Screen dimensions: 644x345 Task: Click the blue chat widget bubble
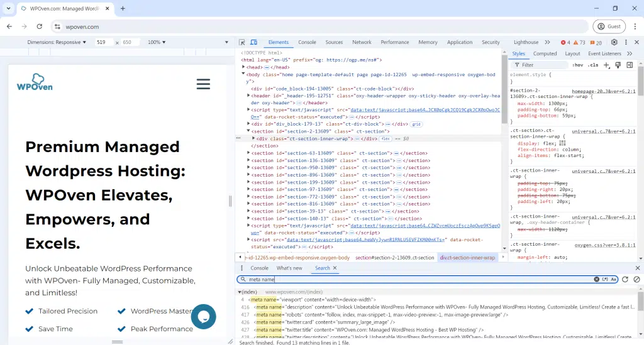[x=203, y=317]
